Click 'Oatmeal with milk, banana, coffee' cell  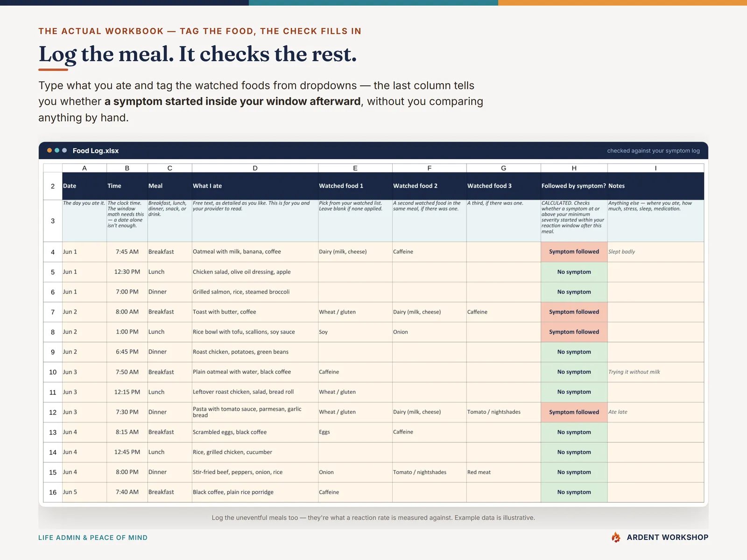[x=255, y=252]
